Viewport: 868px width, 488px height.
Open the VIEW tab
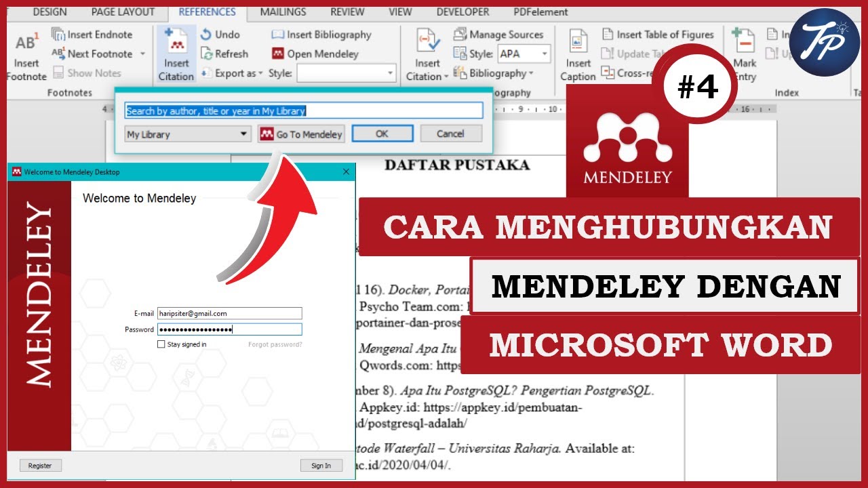point(400,12)
